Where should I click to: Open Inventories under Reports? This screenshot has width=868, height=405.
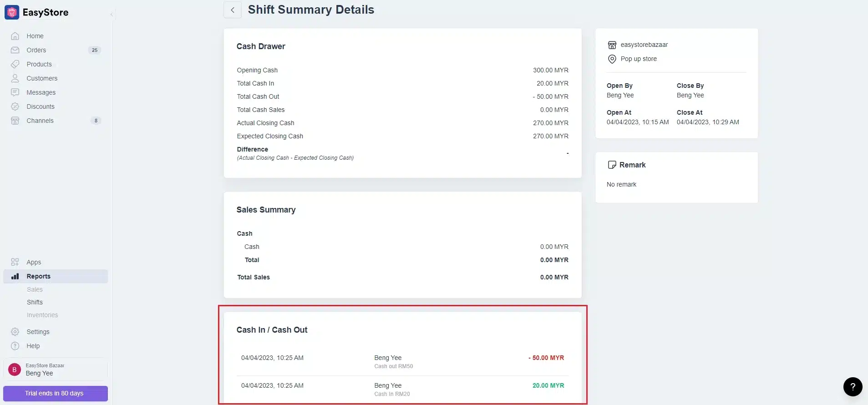pos(42,315)
